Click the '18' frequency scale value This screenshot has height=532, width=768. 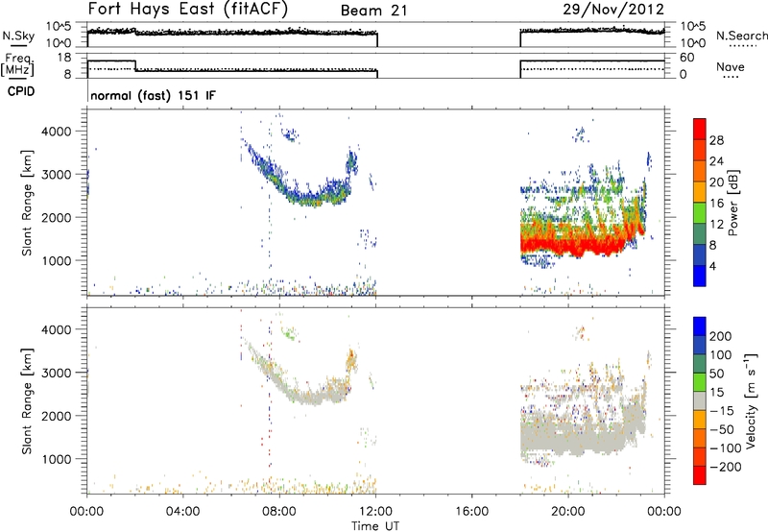[64, 58]
